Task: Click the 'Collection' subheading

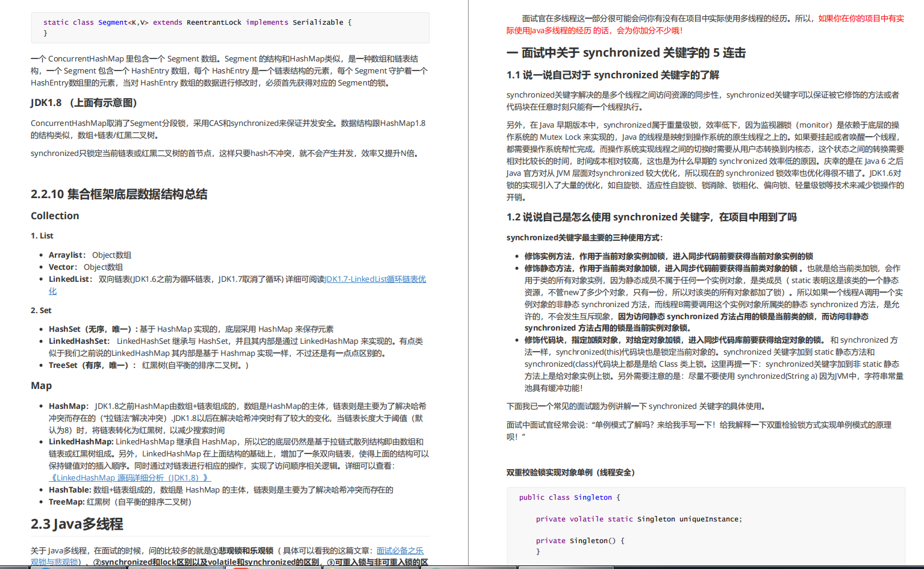Action: click(55, 216)
